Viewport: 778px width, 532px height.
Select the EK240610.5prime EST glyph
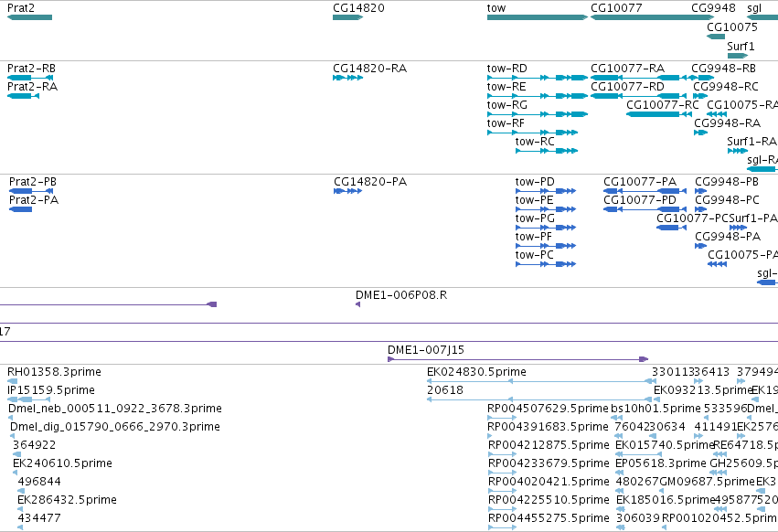tap(15, 473)
